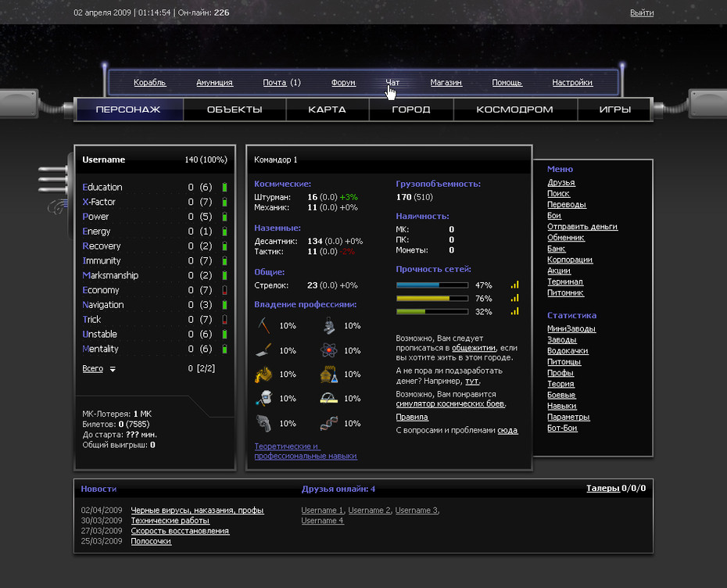The height and width of the screenshot is (588, 727).
Task: Open the Корпорации link
Action: pyautogui.click(x=570, y=260)
